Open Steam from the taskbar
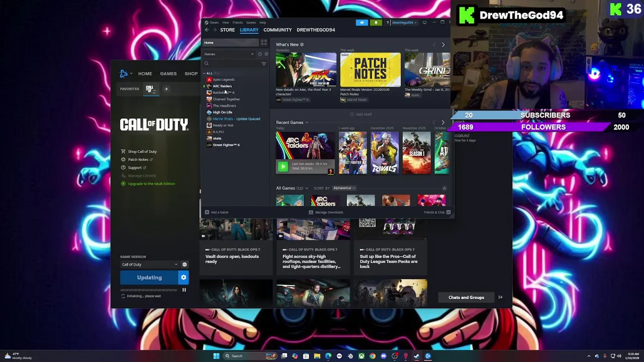This screenshot has height=362, width=644. tap(417, 356)
